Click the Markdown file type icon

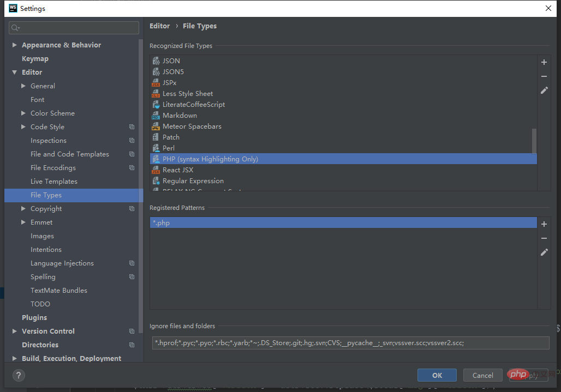(156, 116)
